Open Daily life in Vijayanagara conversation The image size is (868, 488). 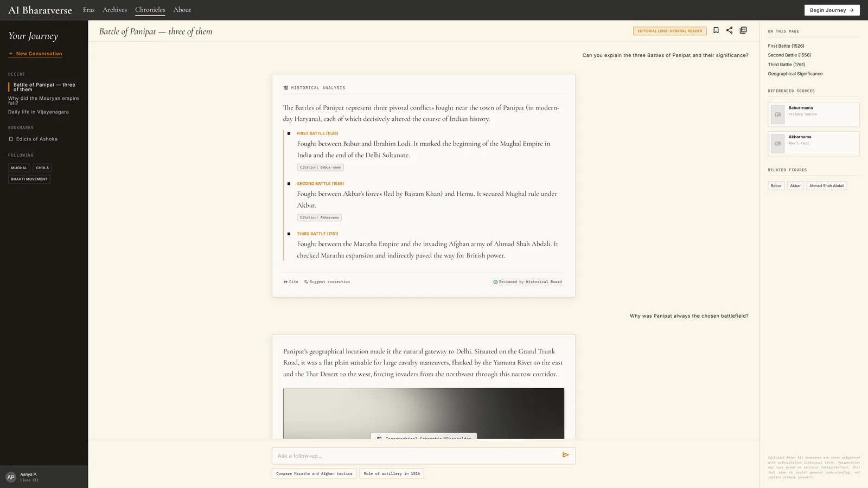[39, 112]
